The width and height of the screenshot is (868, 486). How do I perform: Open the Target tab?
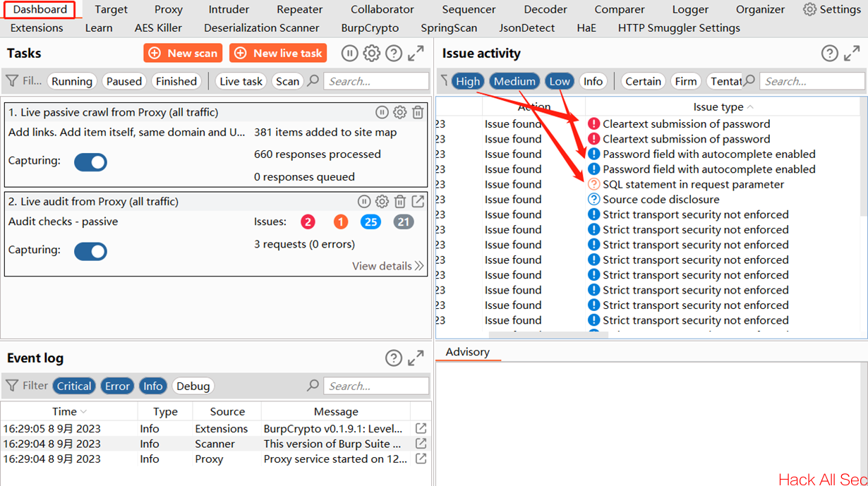coord(111,9)
